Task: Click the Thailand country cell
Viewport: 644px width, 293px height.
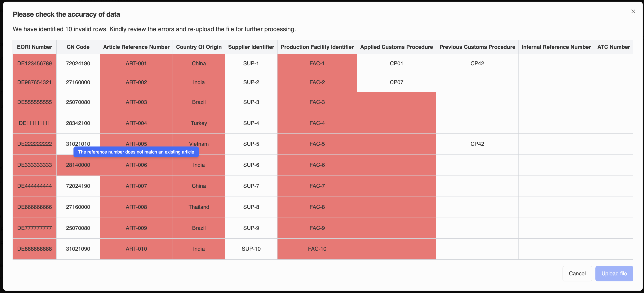Action: pyautogui.click(x=199, y=207)
